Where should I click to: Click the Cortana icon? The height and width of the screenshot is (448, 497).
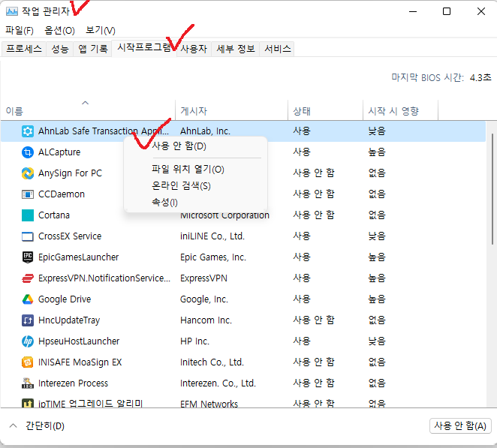(28, 215)
